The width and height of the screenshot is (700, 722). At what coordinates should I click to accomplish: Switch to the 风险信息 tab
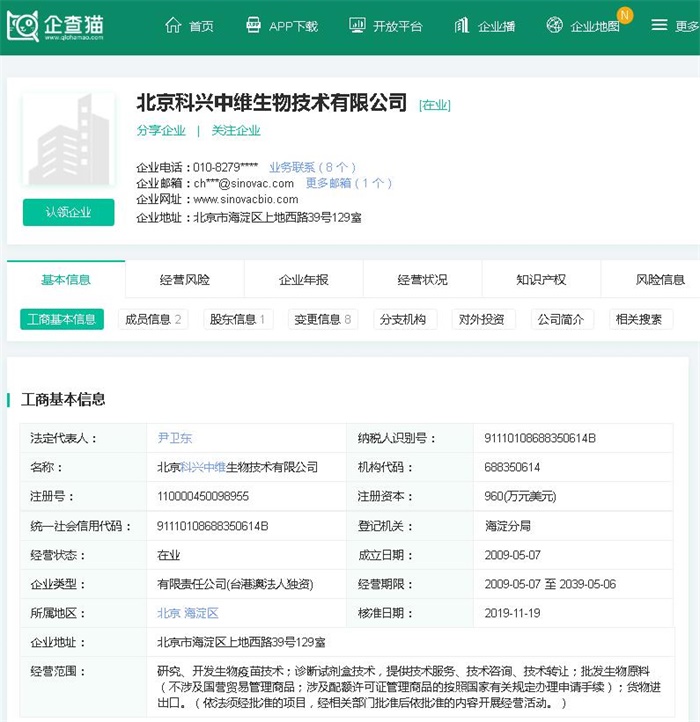coord(660,279)
